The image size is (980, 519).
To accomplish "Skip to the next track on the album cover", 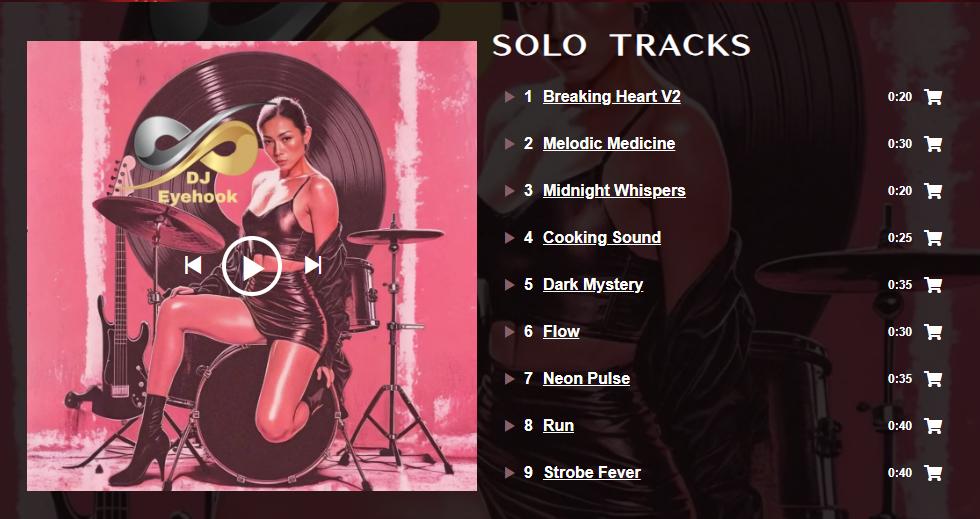I will (312, 265).
